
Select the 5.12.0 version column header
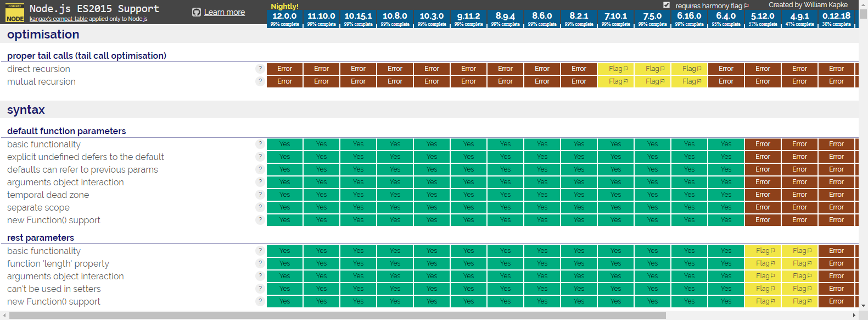pyautogui.click(x=763, y=19)
